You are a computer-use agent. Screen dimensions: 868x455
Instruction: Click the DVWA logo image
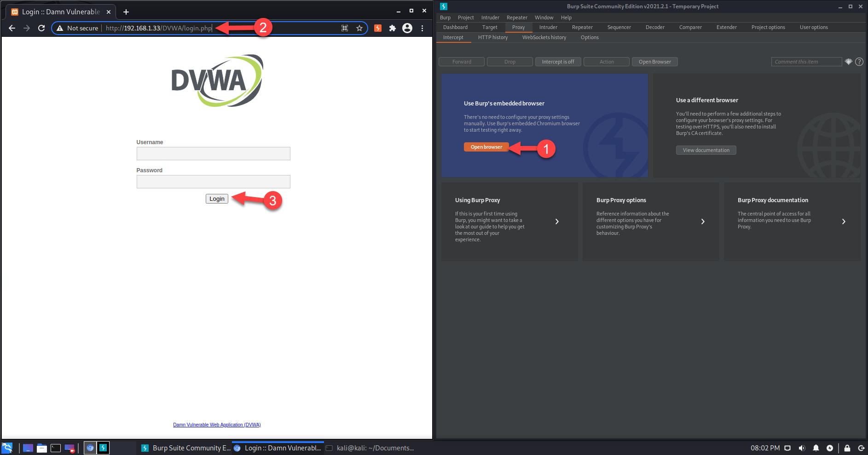pyautogui.click(x=217, y=81)
